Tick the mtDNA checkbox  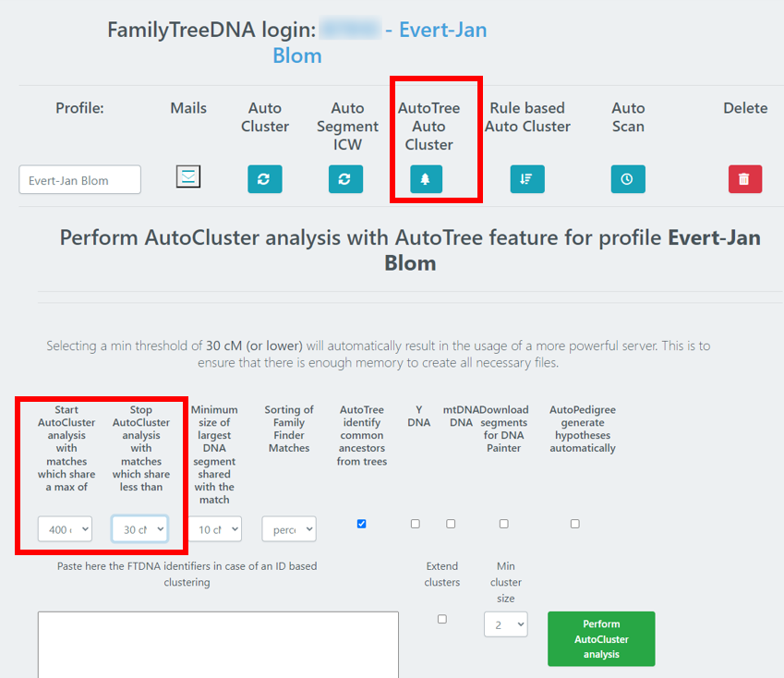click(x=451, y=524)
